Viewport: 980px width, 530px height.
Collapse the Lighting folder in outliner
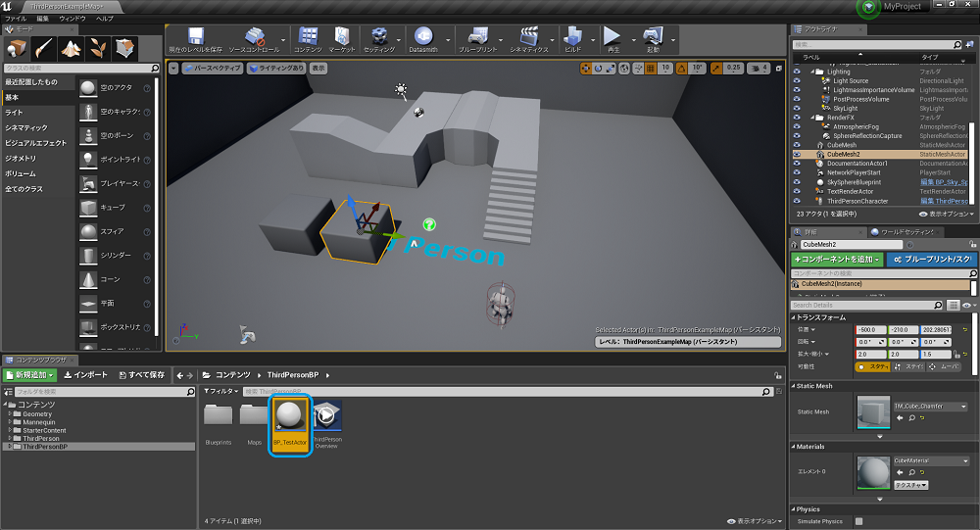click(812, 72)
